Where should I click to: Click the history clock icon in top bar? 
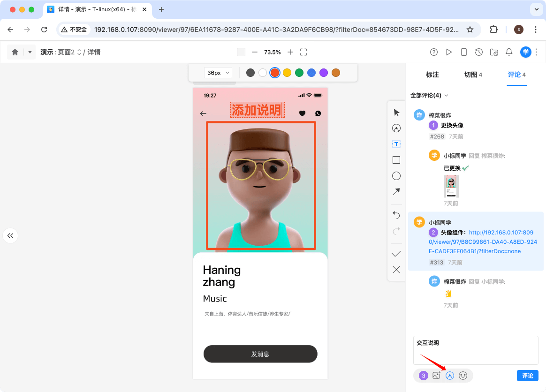[479, 52]
